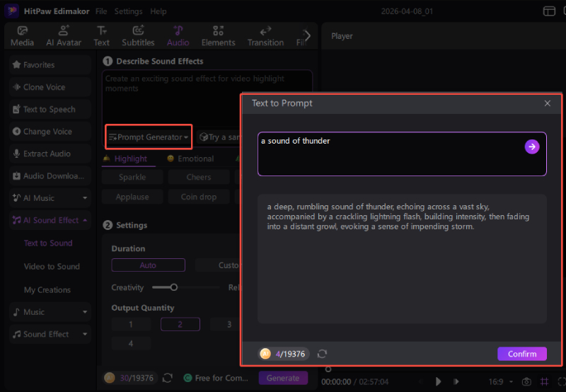Image resolution: width=566 pixels, height=392 pixels.
Task: Choose the Cheers preset
Action: pyautogui.click(x=199, y=177)
